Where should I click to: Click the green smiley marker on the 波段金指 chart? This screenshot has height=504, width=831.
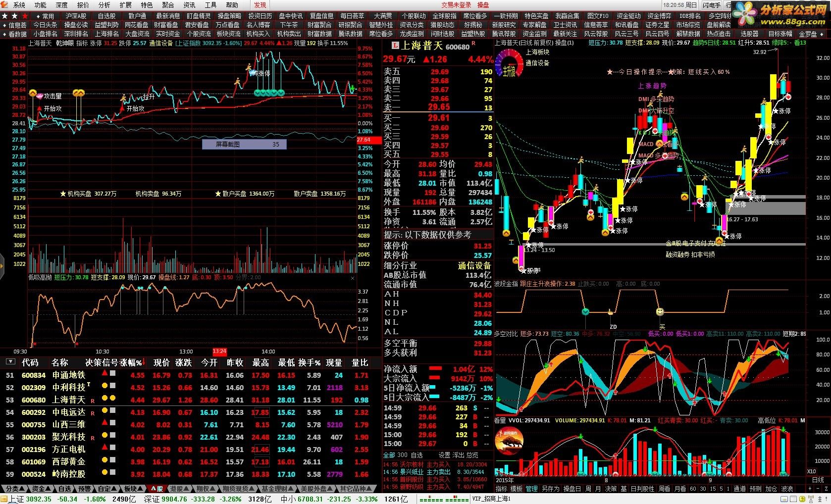pyautogui.click(x=586, y=311)
